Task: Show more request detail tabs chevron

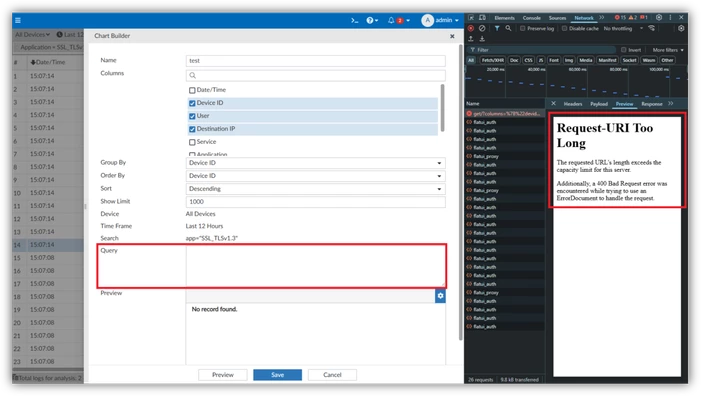Action: pos(671,103)
